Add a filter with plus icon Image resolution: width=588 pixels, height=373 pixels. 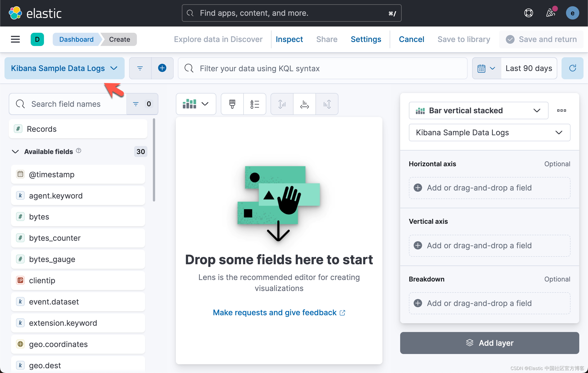[162, 68]
